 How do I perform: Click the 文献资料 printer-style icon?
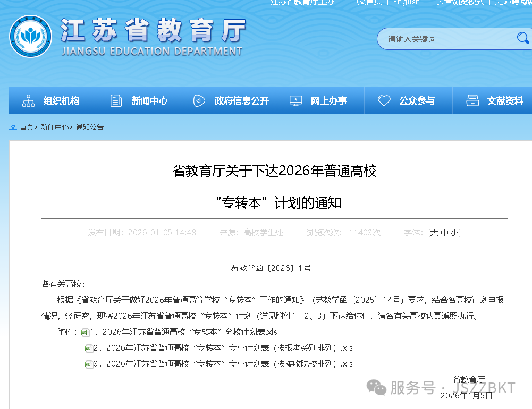[x=472, y=100]
